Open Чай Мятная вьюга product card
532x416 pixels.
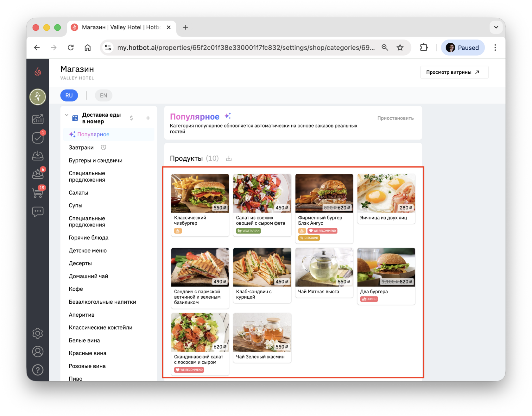click(324, 273)
